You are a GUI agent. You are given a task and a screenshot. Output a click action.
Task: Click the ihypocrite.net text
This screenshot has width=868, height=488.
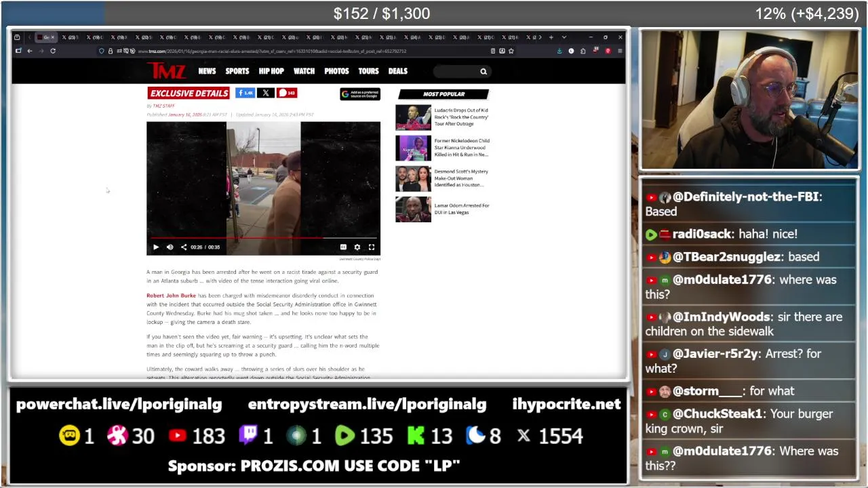pos(566,405)
